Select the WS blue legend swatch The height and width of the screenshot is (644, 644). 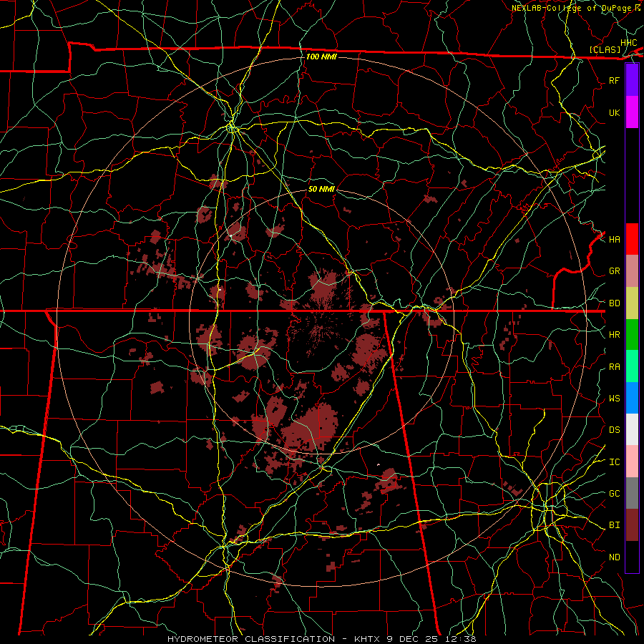(632, 398)
